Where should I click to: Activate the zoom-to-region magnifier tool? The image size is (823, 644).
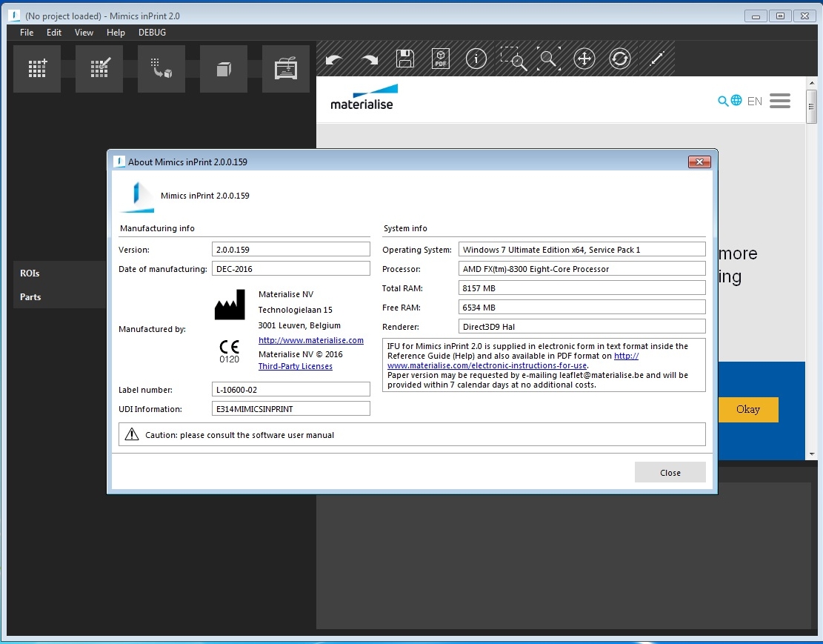click(x=513, y=59)
